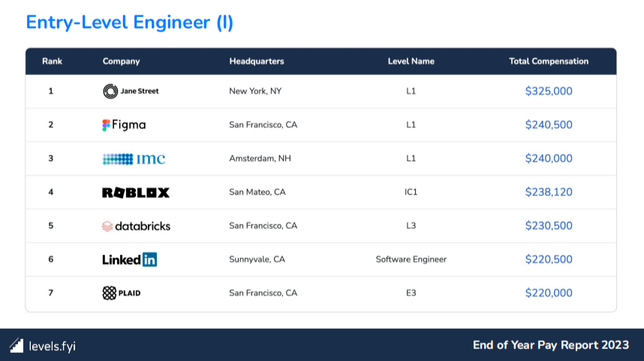The image size is (644, 361).
Task: Click the $325,000 compensation value
Action: click(x=549, y=92)
